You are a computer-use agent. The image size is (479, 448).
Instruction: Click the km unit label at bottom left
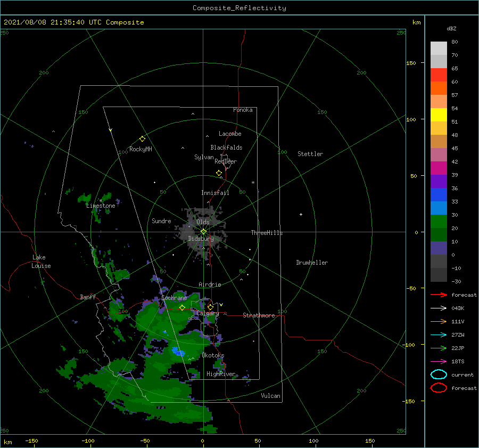(8, 442)
